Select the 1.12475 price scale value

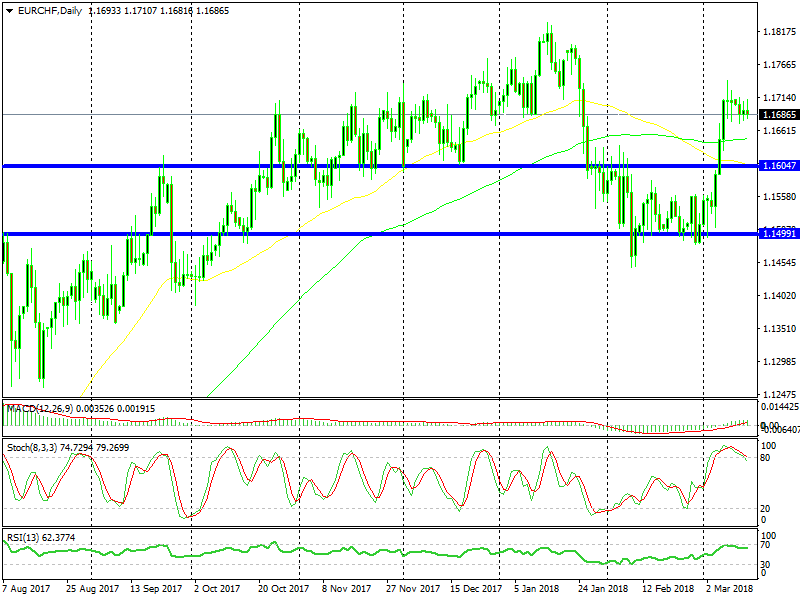(x=779, y=394)
